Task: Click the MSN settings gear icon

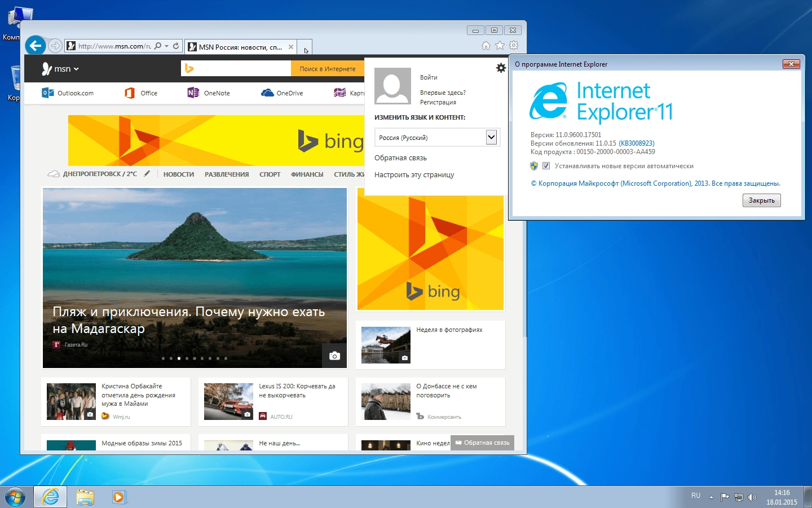Action: pos(501,68)
